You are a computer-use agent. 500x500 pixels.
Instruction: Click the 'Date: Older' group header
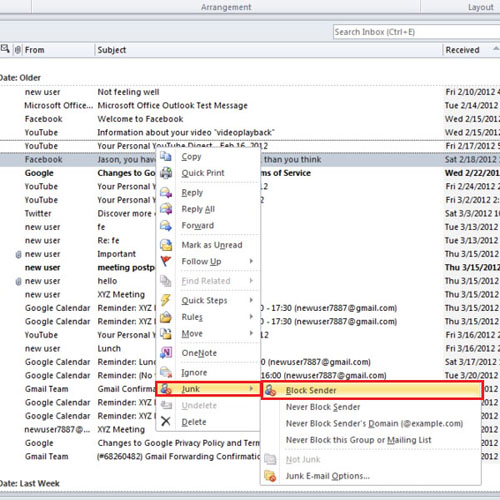point(20,78)
